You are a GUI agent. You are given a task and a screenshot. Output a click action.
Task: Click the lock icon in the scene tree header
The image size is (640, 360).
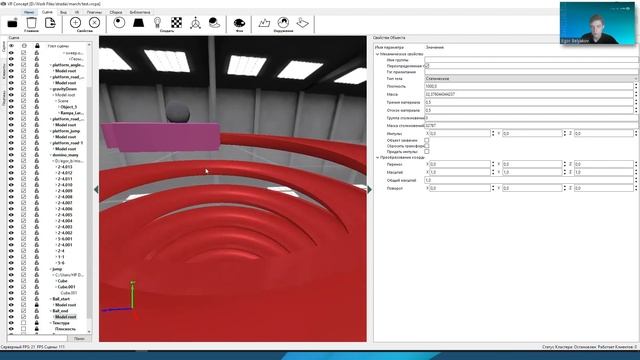coord(37,46)
